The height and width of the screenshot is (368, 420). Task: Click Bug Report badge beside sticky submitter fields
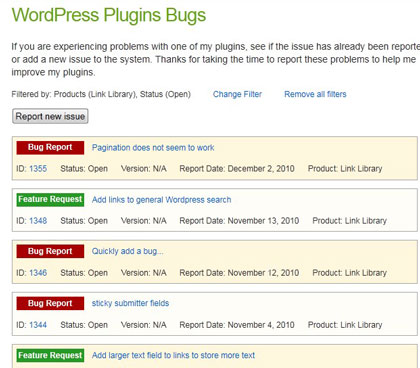coord(50,303)
